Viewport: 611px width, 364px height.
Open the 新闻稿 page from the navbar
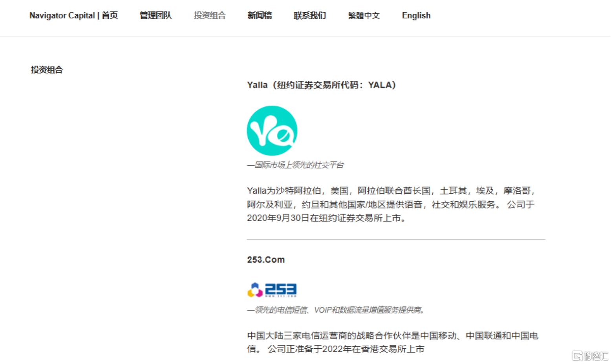(x=260, y=15)
